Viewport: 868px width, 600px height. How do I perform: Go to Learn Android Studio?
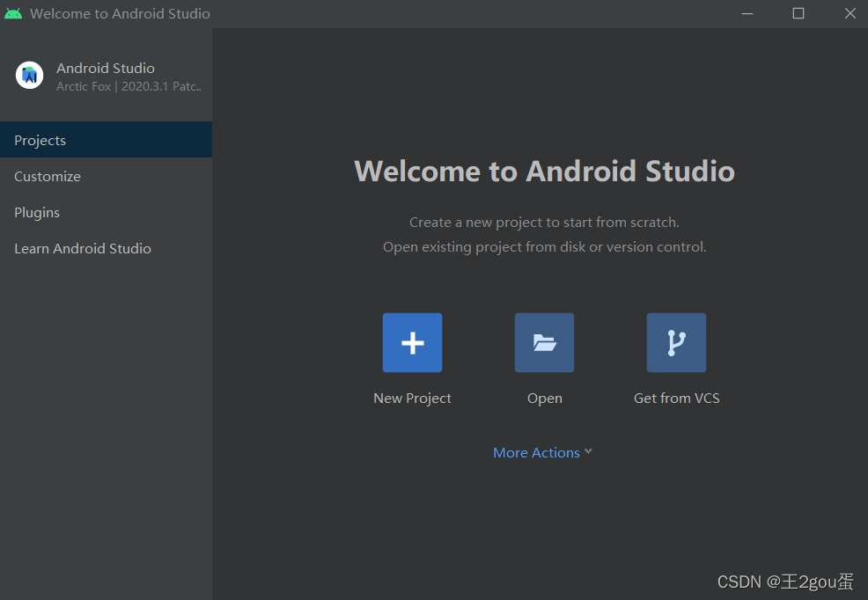(106, 248)
